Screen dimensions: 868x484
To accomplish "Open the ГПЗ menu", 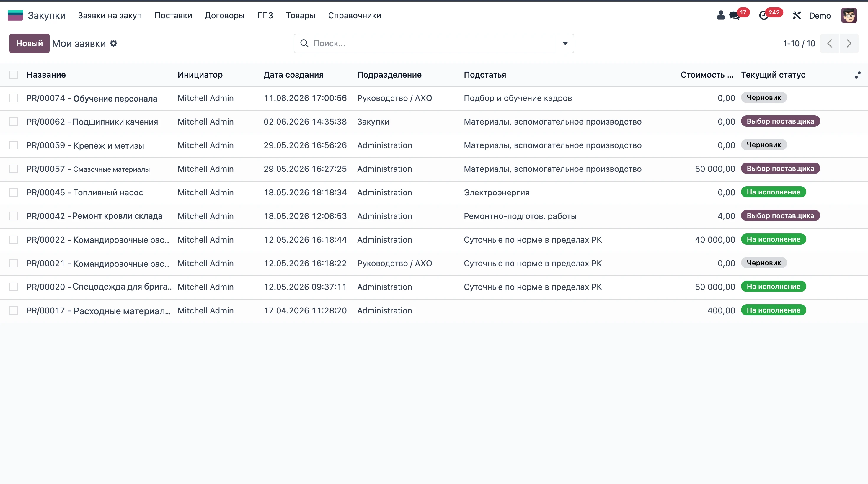I will coord(265,15).
